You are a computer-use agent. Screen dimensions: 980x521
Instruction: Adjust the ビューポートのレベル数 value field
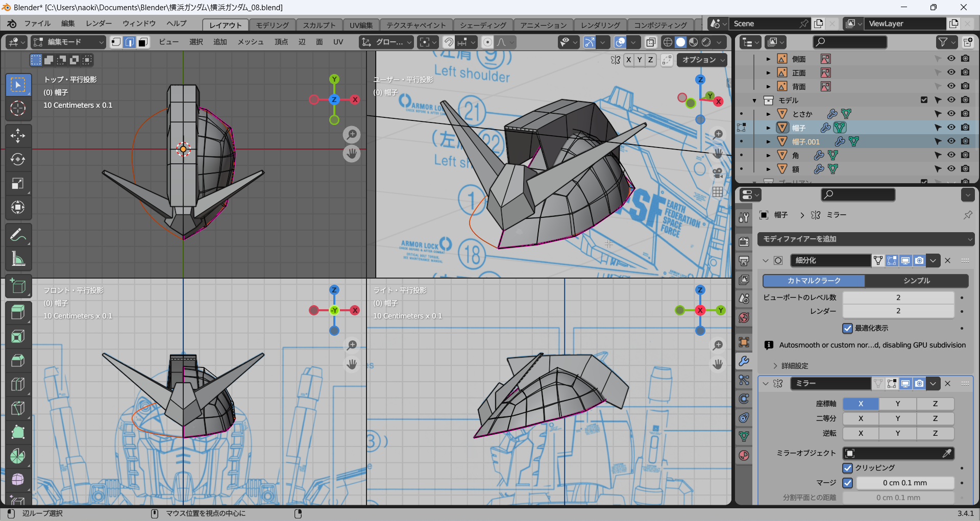coord(898,297)
